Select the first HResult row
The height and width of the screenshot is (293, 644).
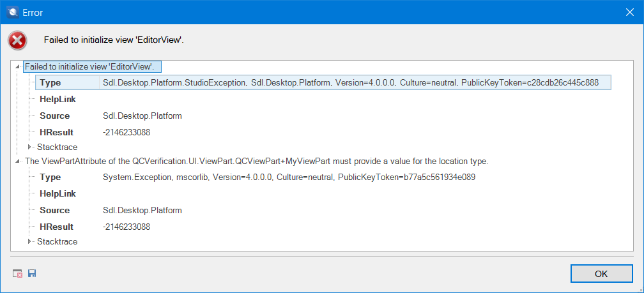[x=56, y=132]
